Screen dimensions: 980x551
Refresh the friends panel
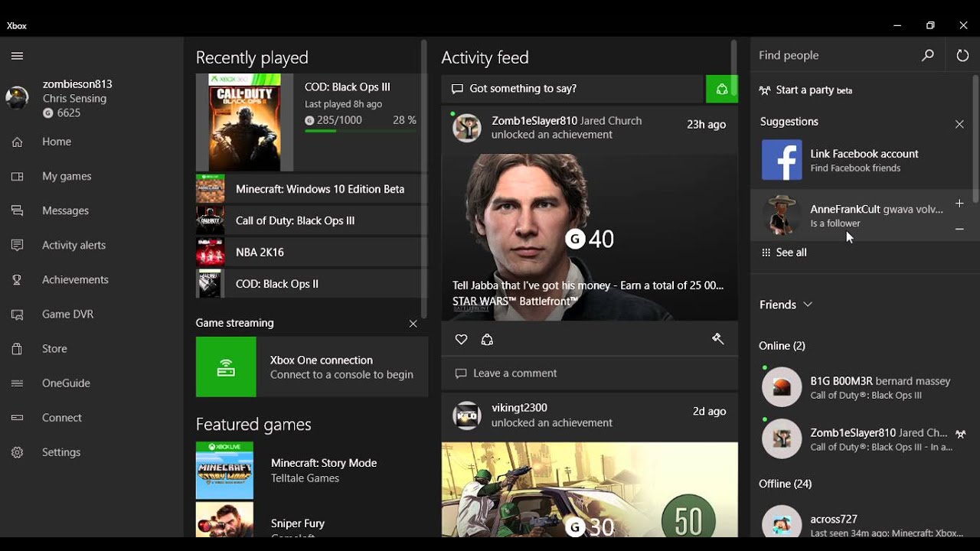tap(962, 55)
